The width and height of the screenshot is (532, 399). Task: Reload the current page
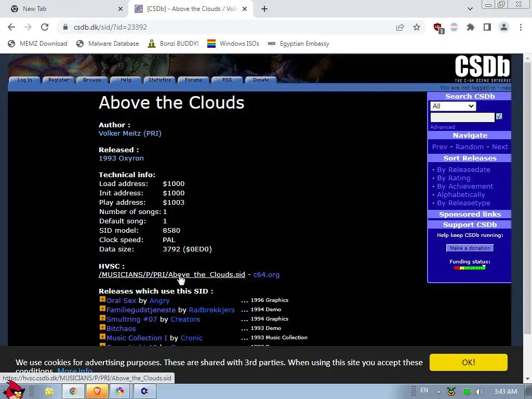coord(45,27)
